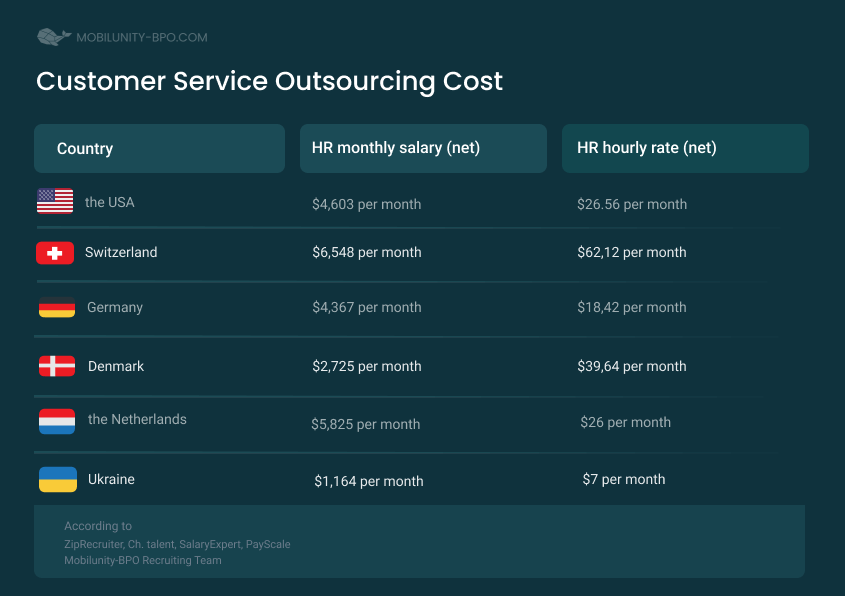Click the ZipRecruiter sources line
Screen dimensions: 845x596
177,544
